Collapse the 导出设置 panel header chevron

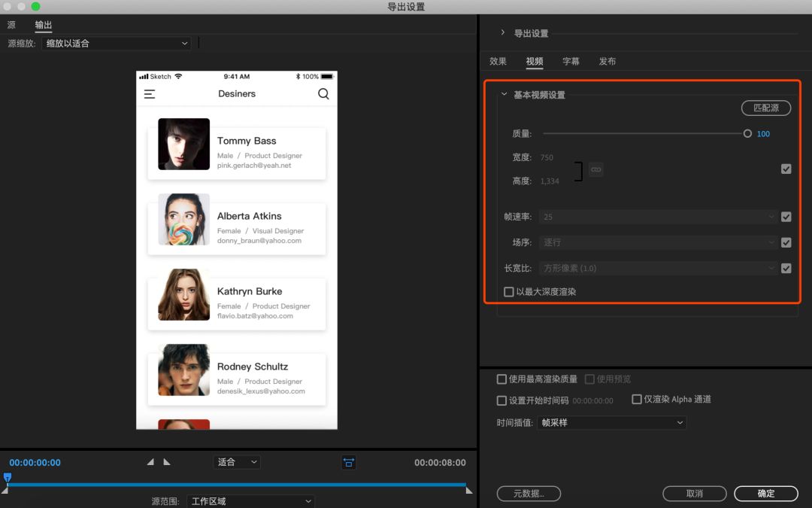(502, 33)
